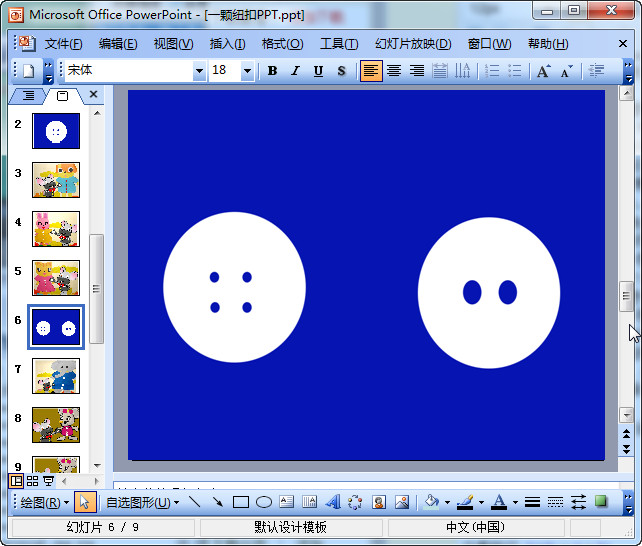Toggle Bold formatting

pos(272,71)
